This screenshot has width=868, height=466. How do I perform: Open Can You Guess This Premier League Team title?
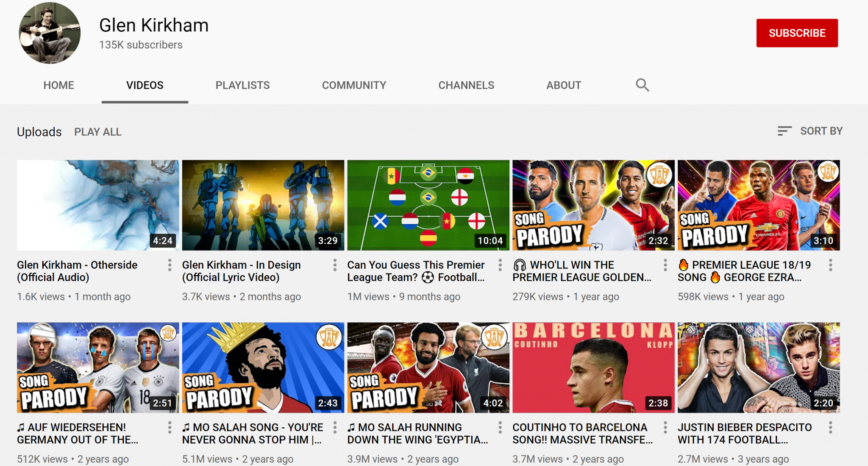pyautogui.click(x=416, y=271)
